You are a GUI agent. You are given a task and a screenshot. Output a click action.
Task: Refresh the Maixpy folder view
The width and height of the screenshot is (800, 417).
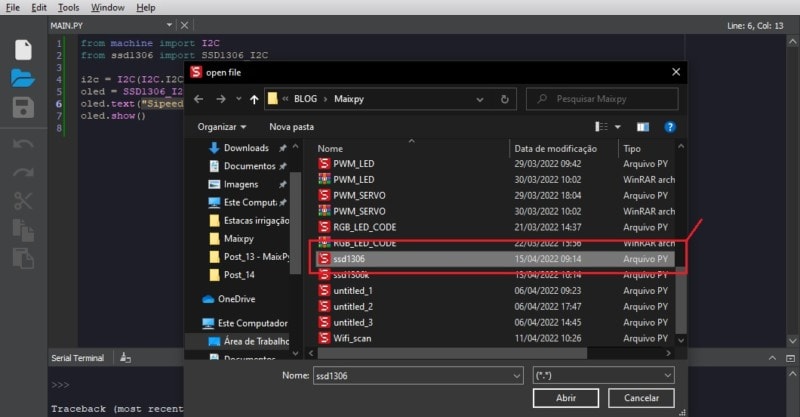(505, 99)
